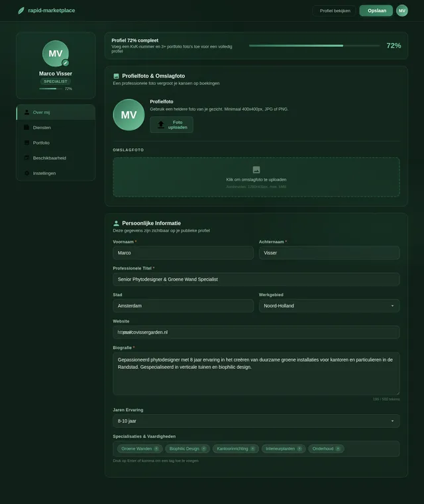The image size is (424, 504).
Task: Click inside the Biografie text area
Action: 256,374
